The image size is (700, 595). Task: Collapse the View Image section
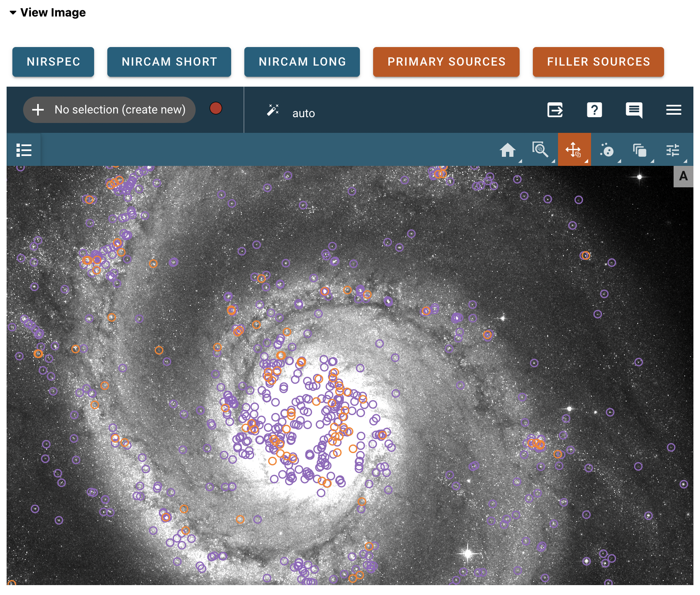47,12
